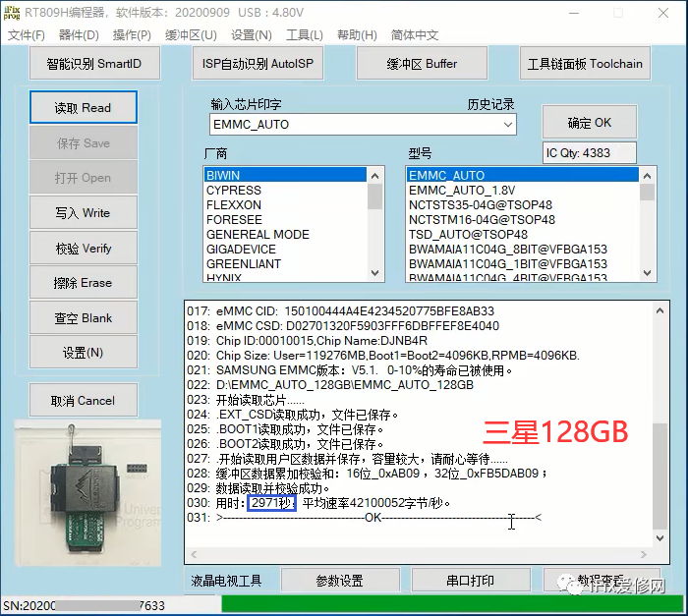This screenshot has height=616, width=688.
Task: Close the RT809H programmer window
Action: click(663, 13)
